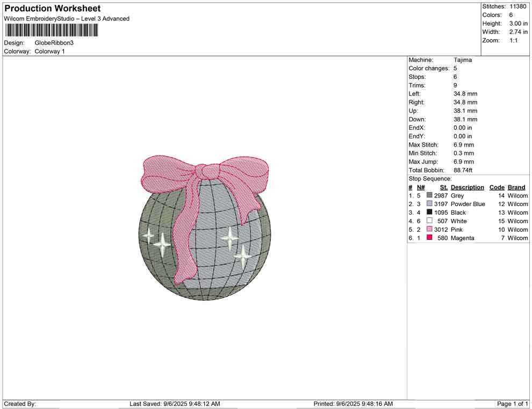Image resolution: width=532 pixels, height=409 pixels.
Task: Select the Magenta thread swatch
Action: (429, 238)
